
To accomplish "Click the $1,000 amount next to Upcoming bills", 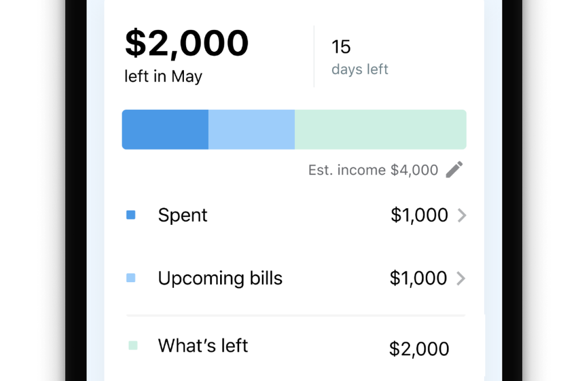I will (x=418, y=278).
